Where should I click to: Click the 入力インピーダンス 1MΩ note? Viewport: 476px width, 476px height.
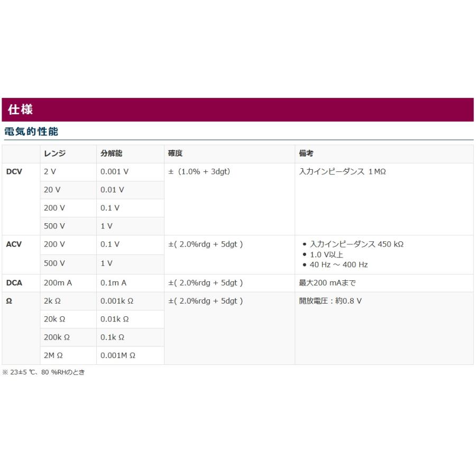click(x=342, y=172)
